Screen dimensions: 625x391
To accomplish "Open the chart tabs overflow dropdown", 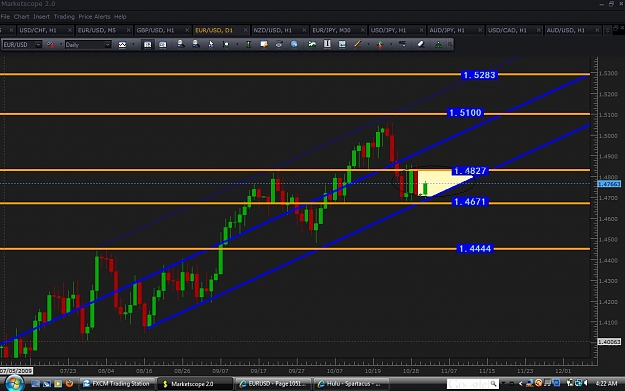I will click(x=607, y=30).
